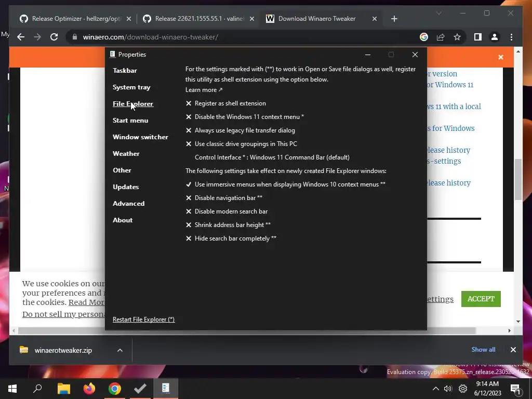The image size is (532, 399).
Task: Select Other section
Action: (122, 170)
